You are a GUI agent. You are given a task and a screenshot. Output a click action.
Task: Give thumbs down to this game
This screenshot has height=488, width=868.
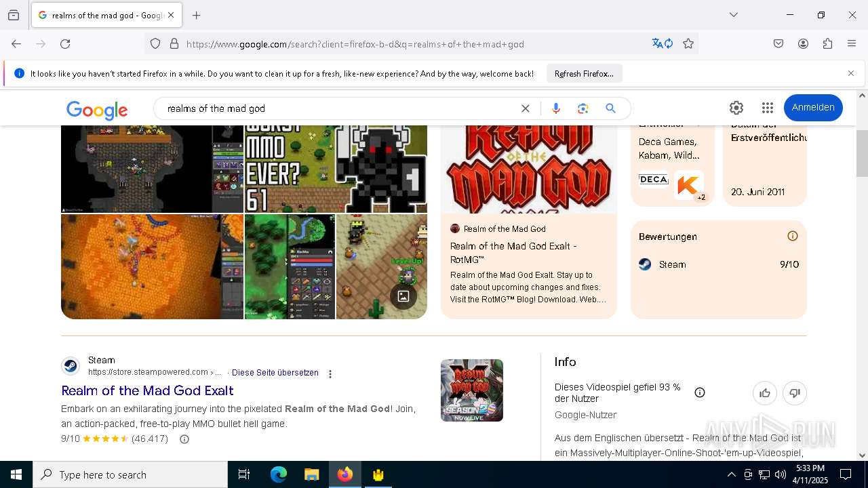[795, 393]
